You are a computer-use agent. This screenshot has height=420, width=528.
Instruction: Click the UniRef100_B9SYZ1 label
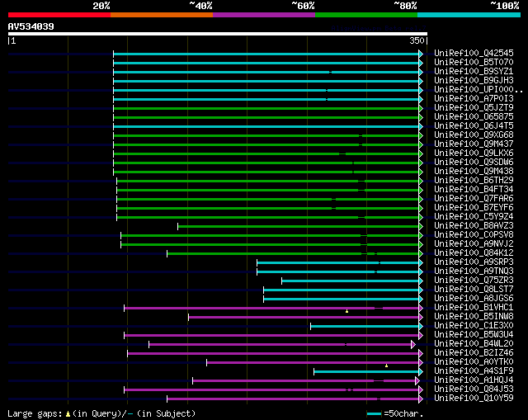[x=474, y=72]
